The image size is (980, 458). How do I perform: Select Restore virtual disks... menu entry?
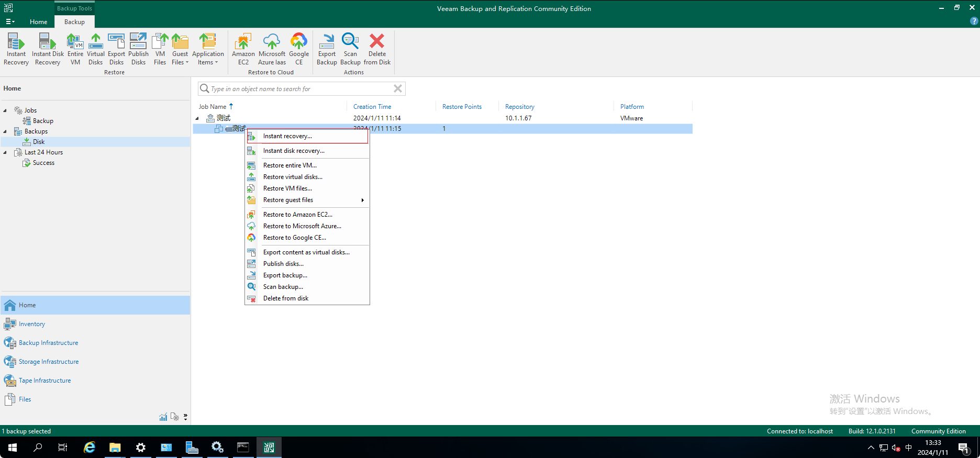click(x=308, y=177)
